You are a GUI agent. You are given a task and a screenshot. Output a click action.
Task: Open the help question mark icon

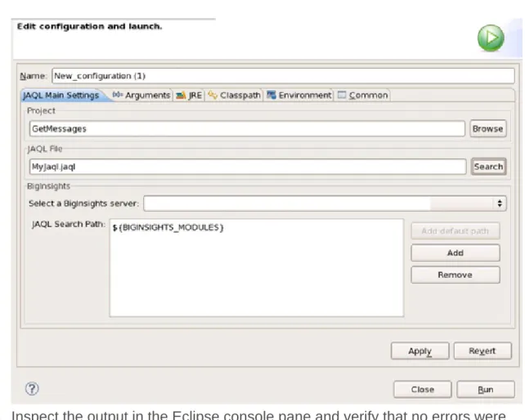coord(32,389)
